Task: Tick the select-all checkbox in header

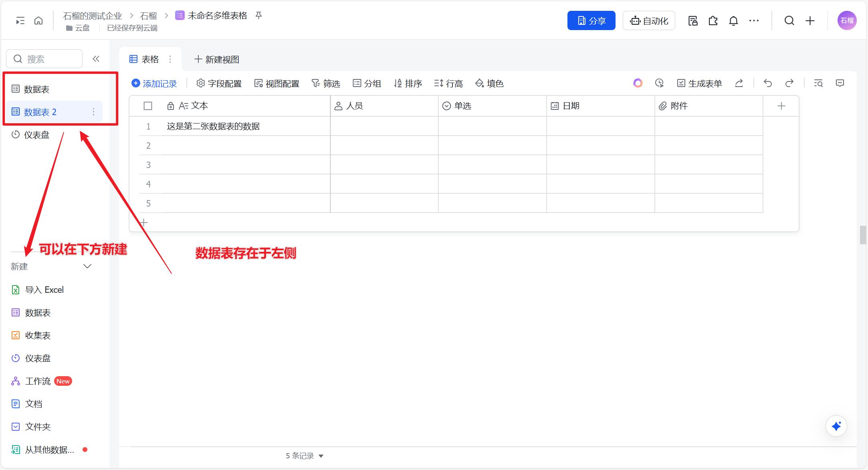Action: (x=148, y=106)
